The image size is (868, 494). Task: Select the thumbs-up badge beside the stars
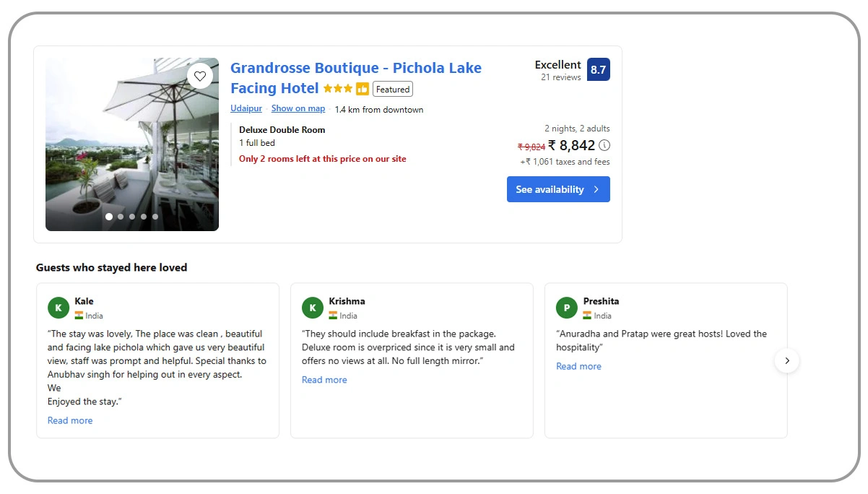click(361, 88)
